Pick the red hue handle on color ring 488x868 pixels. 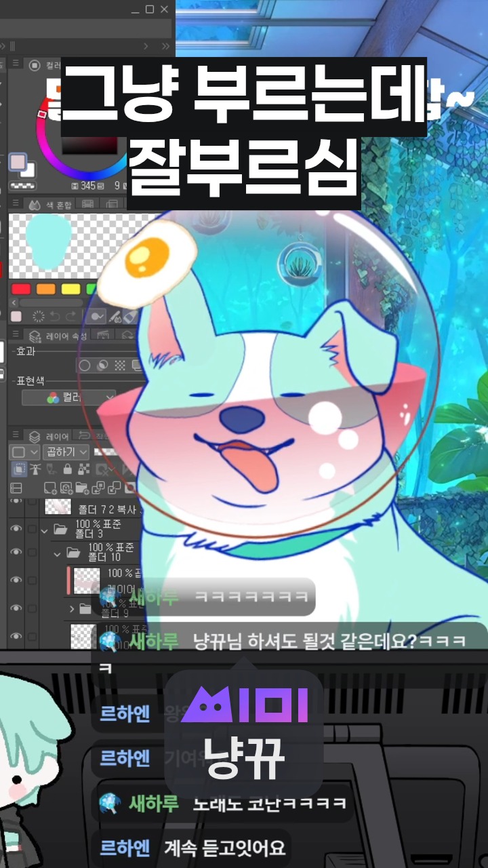[x=43, y=115]
